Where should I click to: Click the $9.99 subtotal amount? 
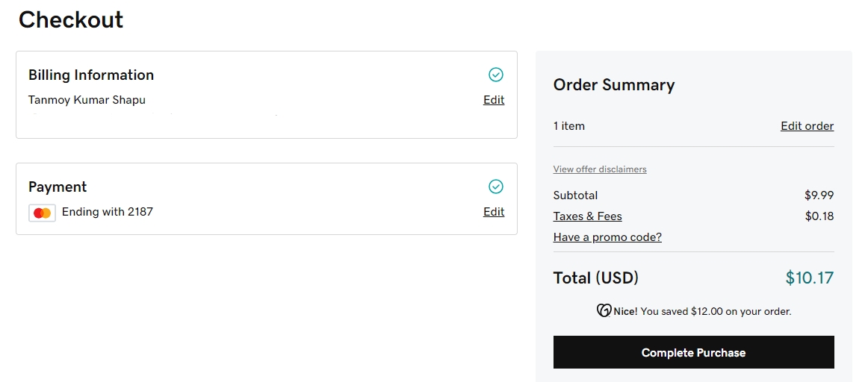(x=819, y=195)
